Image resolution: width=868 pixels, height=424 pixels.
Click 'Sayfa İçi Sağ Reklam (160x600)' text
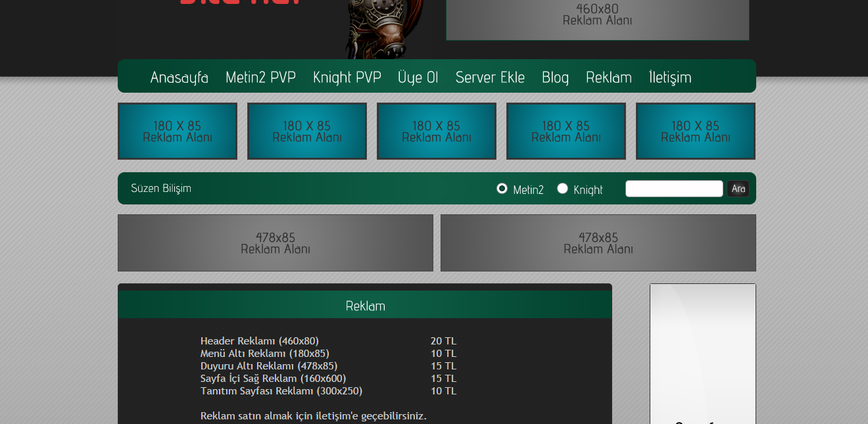pyautogui.click(x=274, y=379)
